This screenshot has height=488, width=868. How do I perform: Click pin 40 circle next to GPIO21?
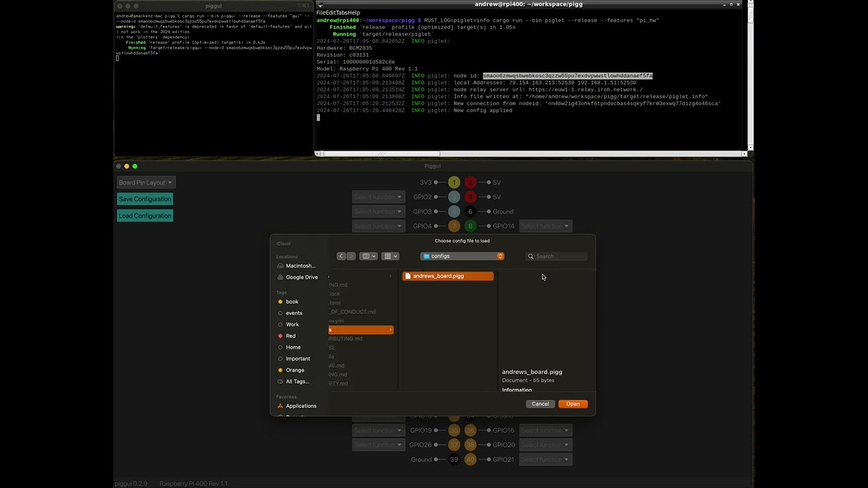coord(470,460)
